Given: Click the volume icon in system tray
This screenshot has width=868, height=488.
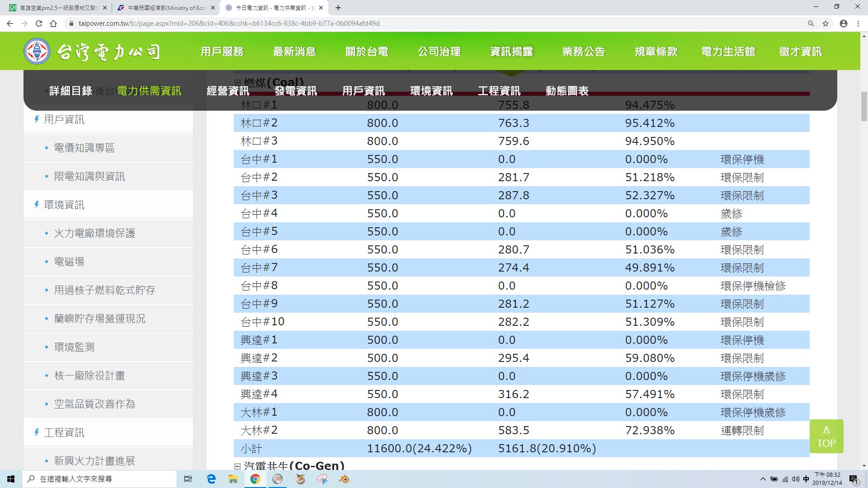Looking at the screenshot, I should (795, 479).
